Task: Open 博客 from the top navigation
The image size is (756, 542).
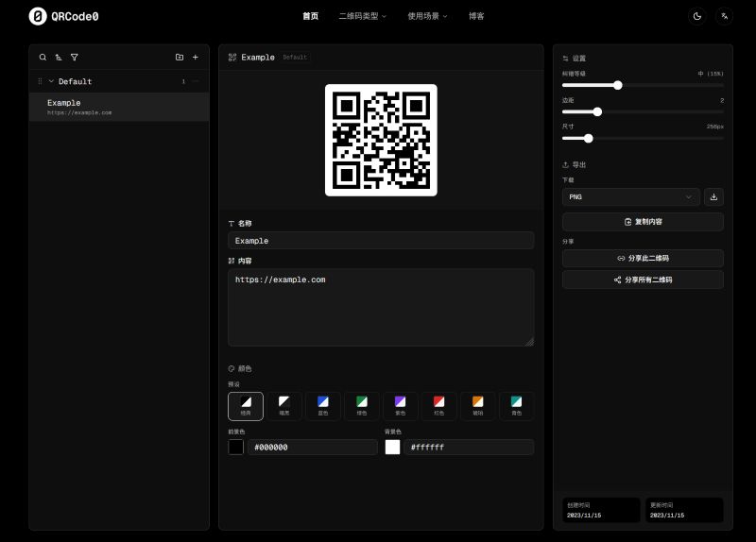Action: (476, 16)
